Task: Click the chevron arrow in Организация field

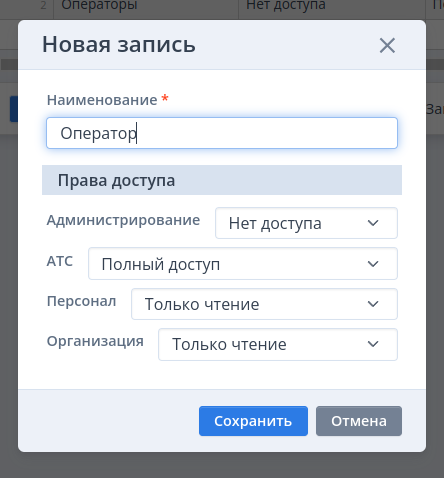Action: tap(373, 344)
